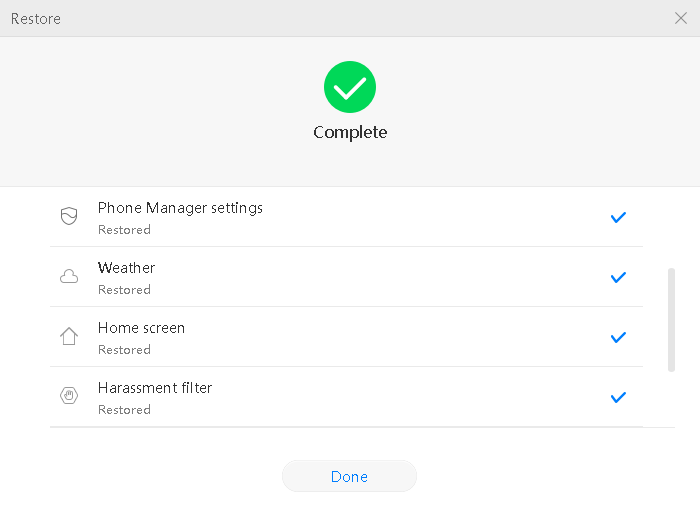The width and height of the screenshot is (700, 523).
Task: Select the Home screen row title
Action: [x=141, y=328]
